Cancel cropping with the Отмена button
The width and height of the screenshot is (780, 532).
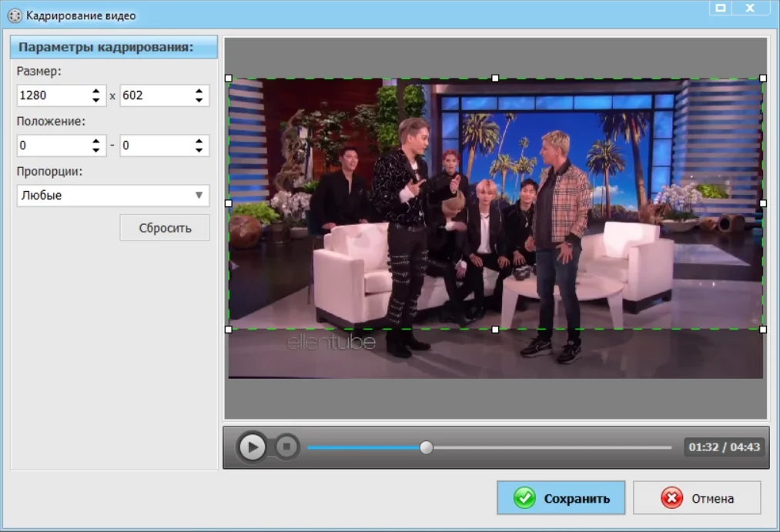pyautogui.click(x=696, y=497)
